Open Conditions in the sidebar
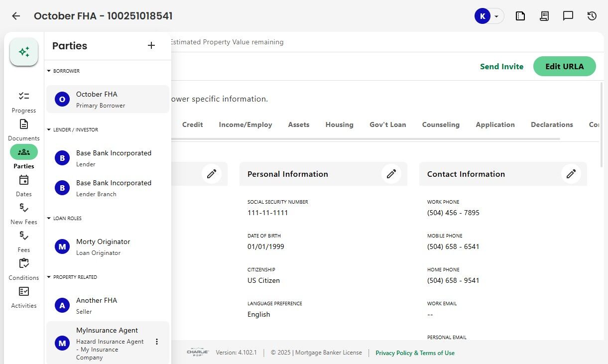 pyautogui.click(x=24, y=268)
